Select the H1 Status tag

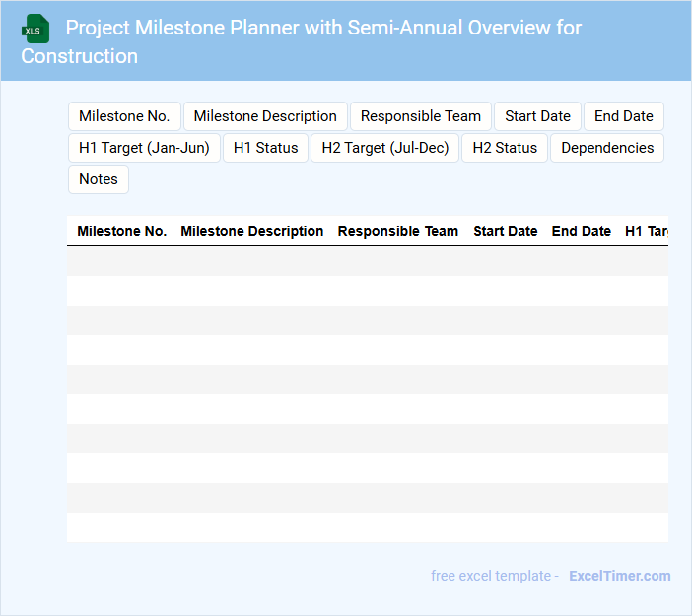pos(265,148)
